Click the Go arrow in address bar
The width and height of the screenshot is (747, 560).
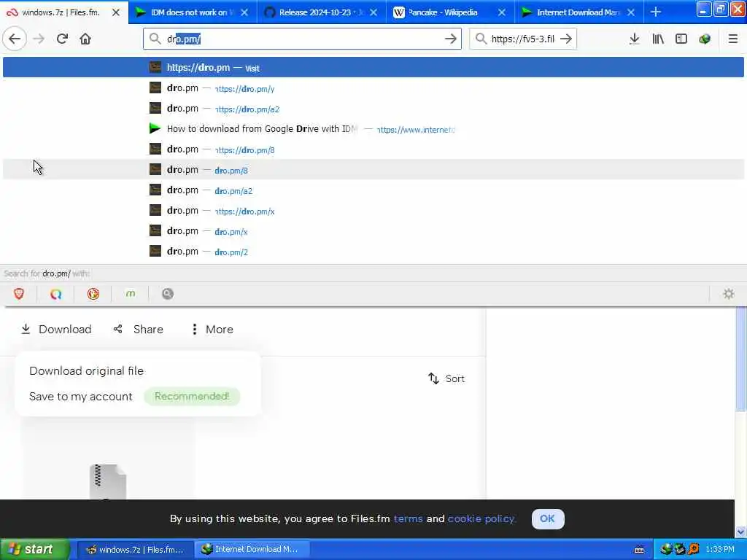(x=450, y=39)
